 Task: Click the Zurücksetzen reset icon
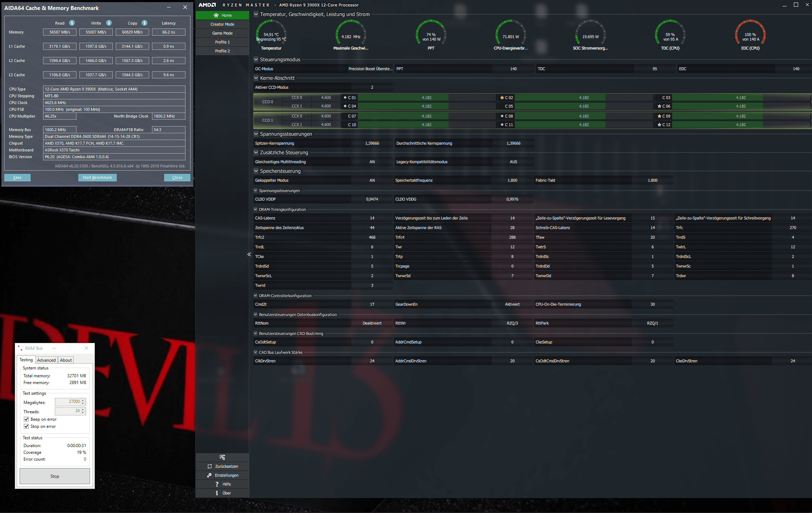coord(210,466)
